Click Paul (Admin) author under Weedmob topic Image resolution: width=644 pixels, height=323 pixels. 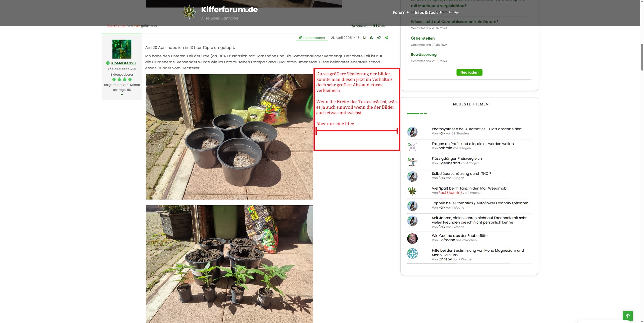(450, 193)
